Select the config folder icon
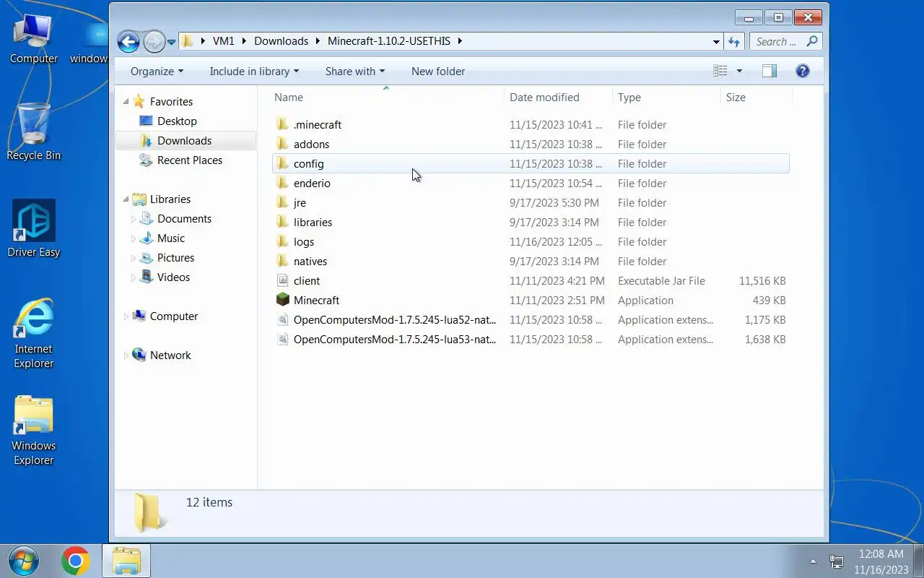The height and width of the screenshot is (578, 924). click(x=283, y=163)
